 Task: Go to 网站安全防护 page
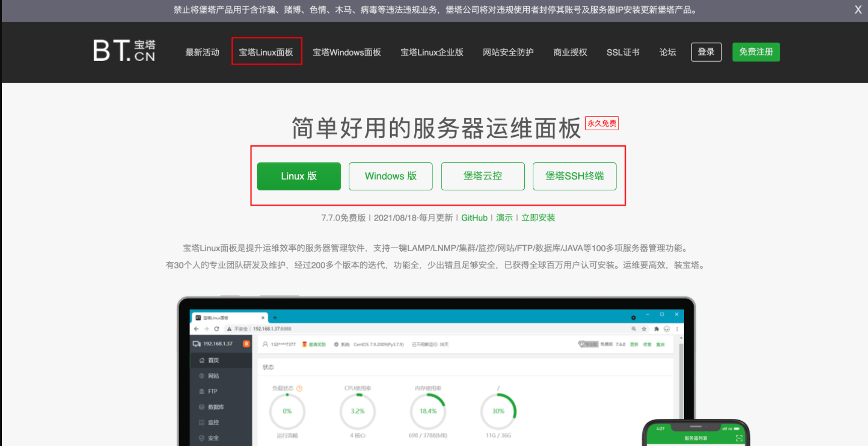[508, 52]
